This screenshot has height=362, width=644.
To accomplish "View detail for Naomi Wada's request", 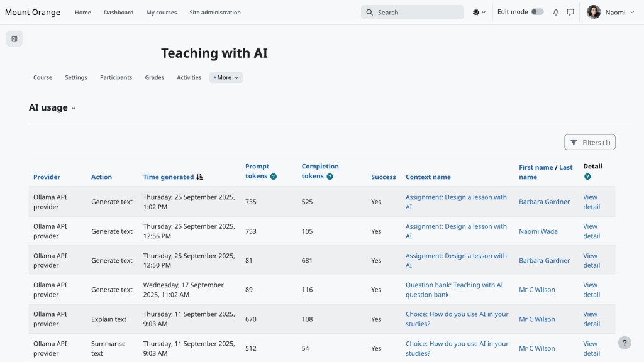I will click(x=591, y=231).
